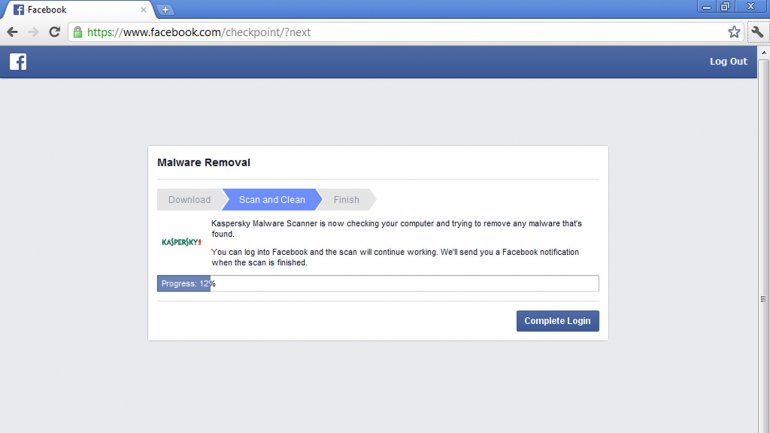Screen dimensions: 770x433
Task: Click the browser Back arrow button
Action: tap(12, 32)
